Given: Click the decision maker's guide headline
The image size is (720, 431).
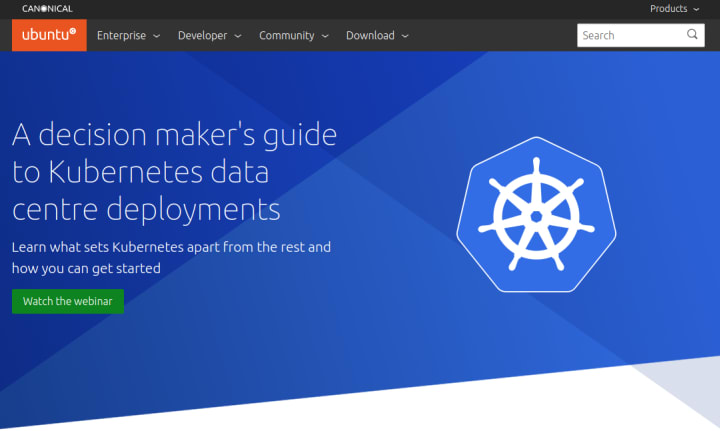Looking at the screenshot, I should [174, 172].
